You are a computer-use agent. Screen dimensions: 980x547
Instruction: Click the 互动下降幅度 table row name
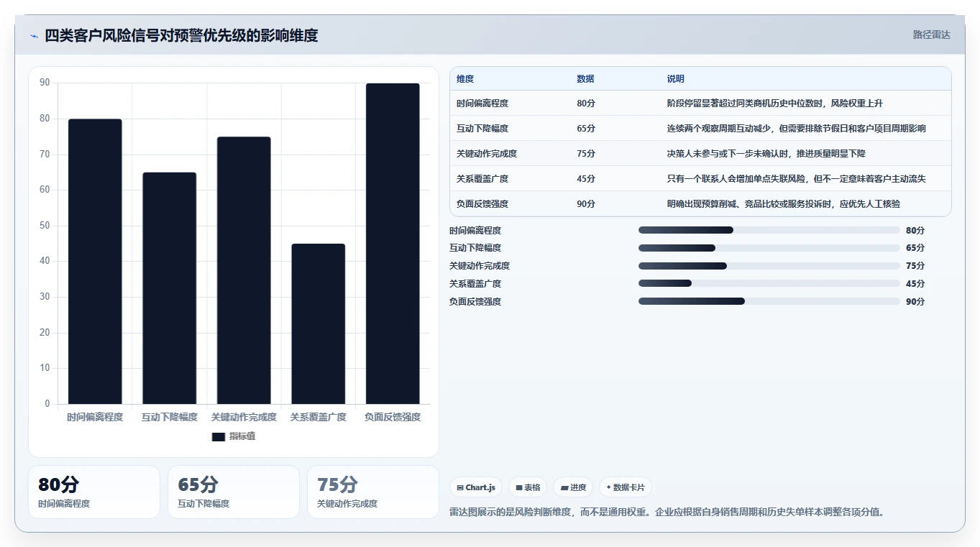pos(482,129)
